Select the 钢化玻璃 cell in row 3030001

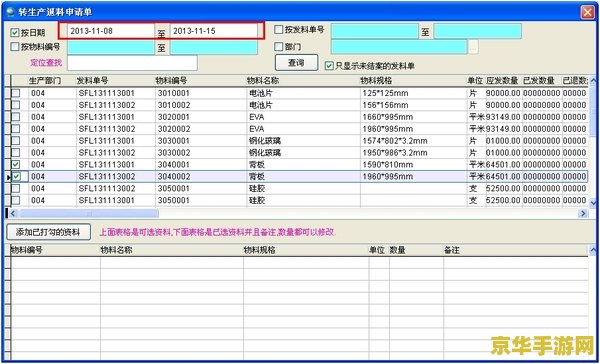(303, 141)
